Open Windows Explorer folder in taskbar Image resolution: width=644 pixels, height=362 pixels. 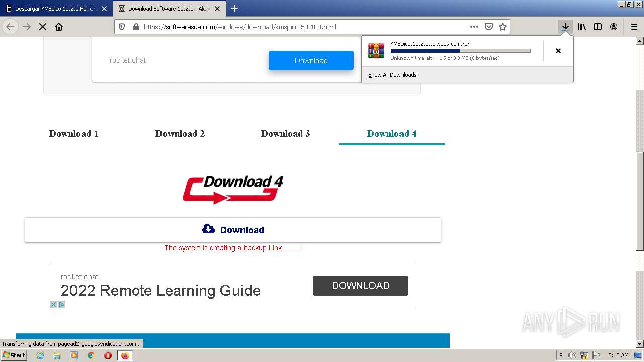point(57,355)
